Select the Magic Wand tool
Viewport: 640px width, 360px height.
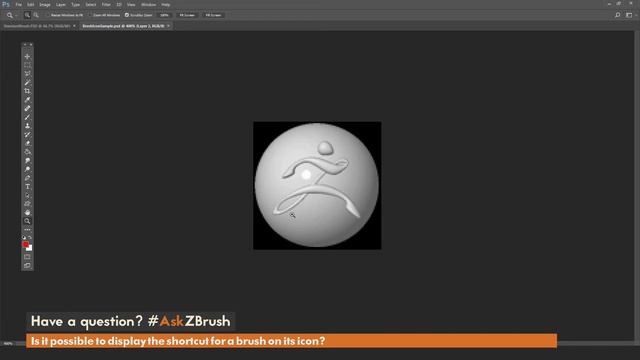click(x=27, y=82)
